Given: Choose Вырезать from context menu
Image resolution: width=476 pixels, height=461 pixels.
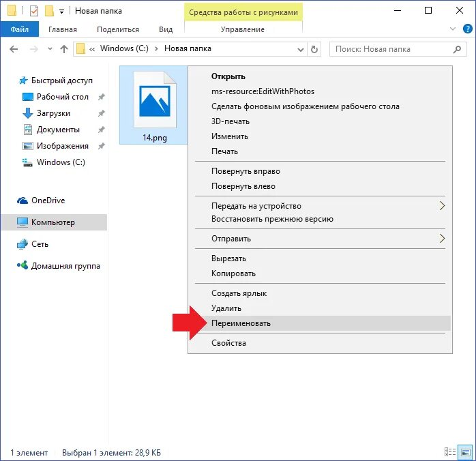Looking at the screenshot, I should tap(319, 258).
